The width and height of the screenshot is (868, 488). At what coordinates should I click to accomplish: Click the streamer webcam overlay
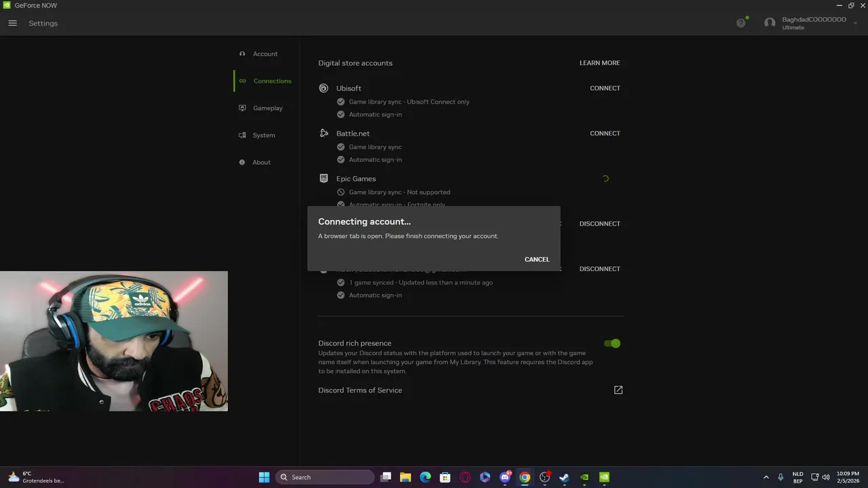pos(114,342)
